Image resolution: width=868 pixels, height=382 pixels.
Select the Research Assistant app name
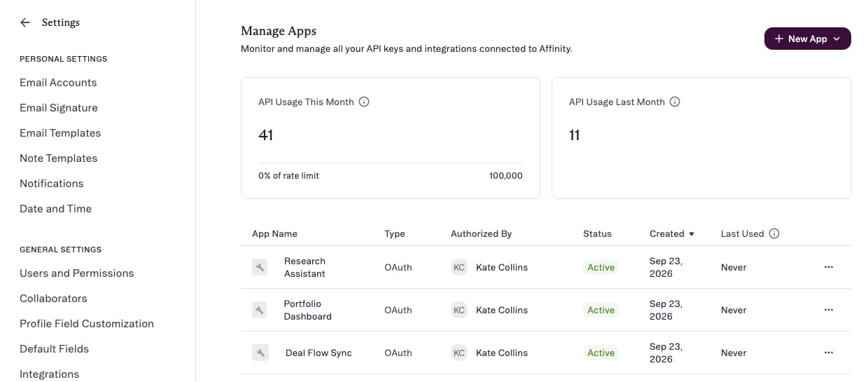[x=304, y=267]
